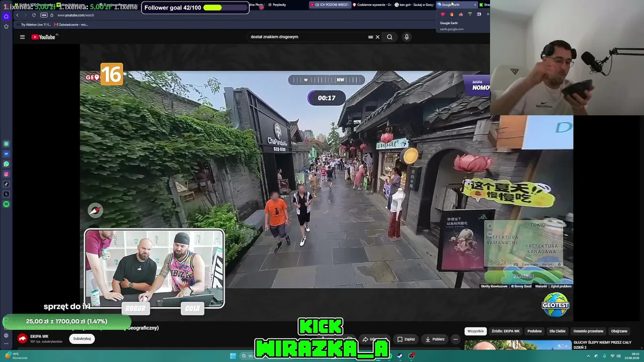This screenshot has height=362, width=644.
Task: Open the YouTube guide hamburger menu
Action: [x=22, y=37]
